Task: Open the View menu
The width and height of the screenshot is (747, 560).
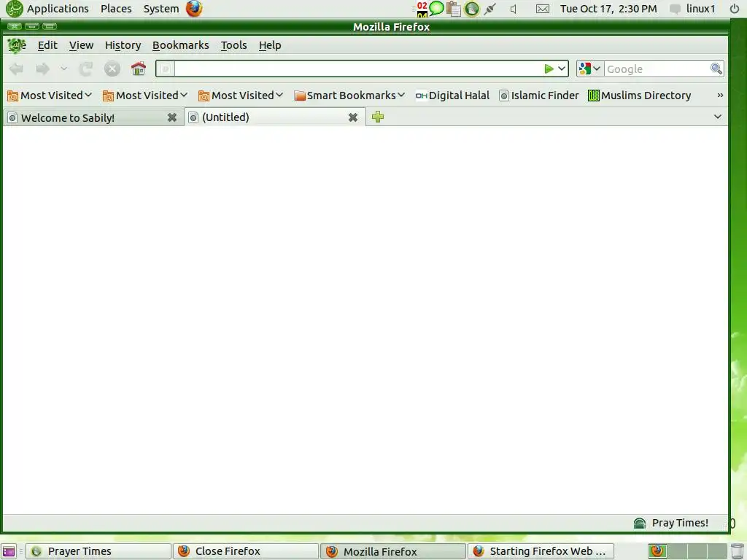Action: pyautogui.click(x=81, y=45)
